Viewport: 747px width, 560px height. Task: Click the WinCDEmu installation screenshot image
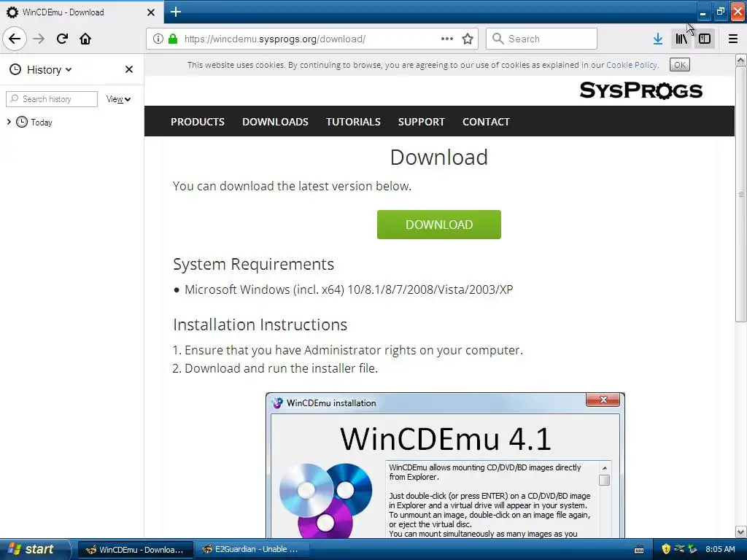[x=445, y=465]
